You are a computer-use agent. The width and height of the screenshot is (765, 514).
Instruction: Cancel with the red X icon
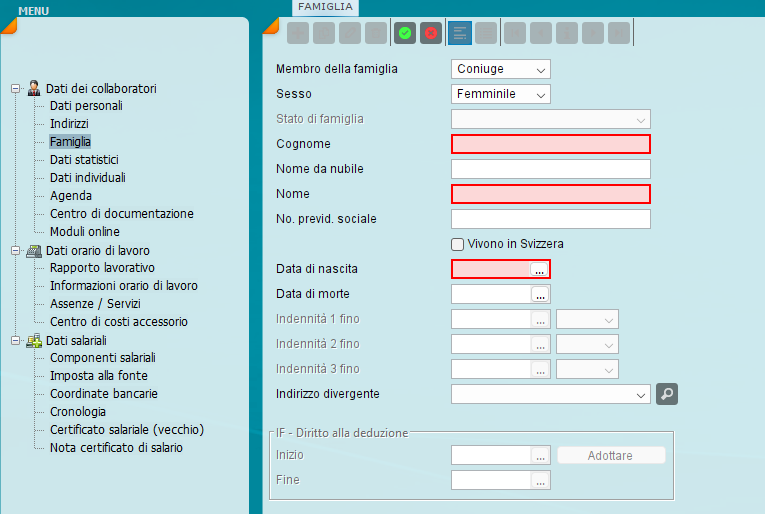point(431,33)
